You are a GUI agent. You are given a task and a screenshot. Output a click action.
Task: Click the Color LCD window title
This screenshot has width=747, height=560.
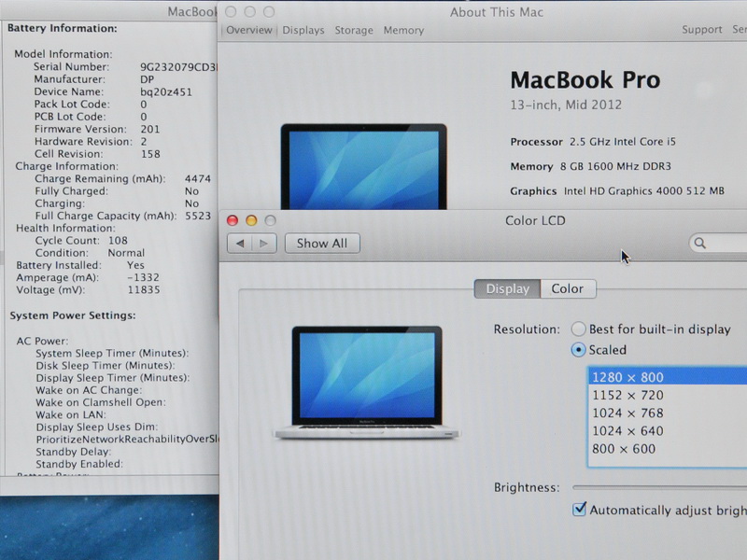pyautogui.click(x=535, y=220)
